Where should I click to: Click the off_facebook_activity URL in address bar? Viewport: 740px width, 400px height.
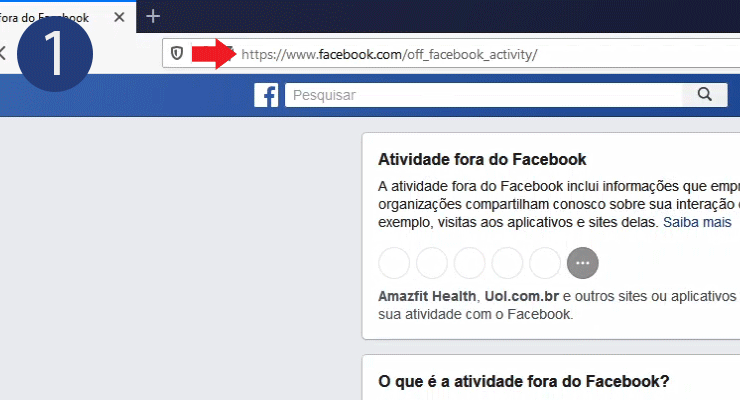click(389, 54)
